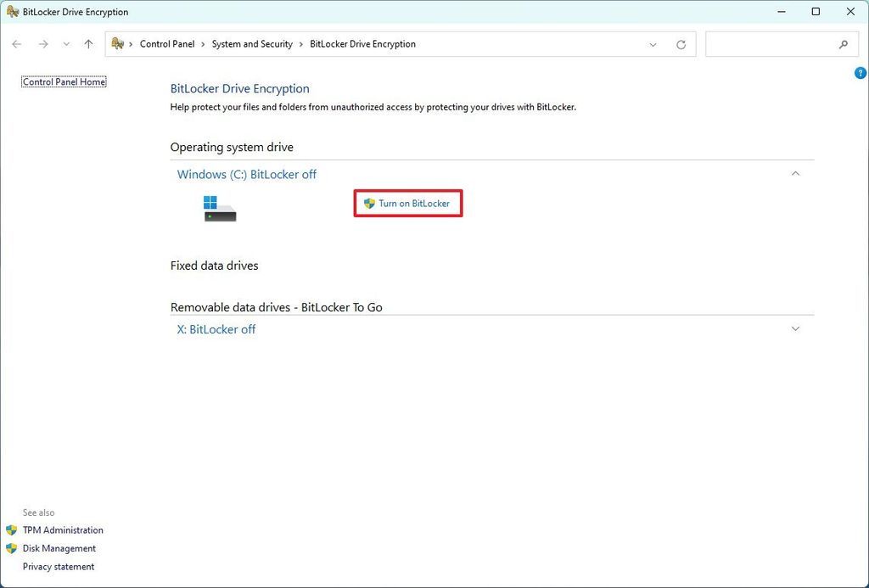Click the search magnifier icon

(844, 44)
